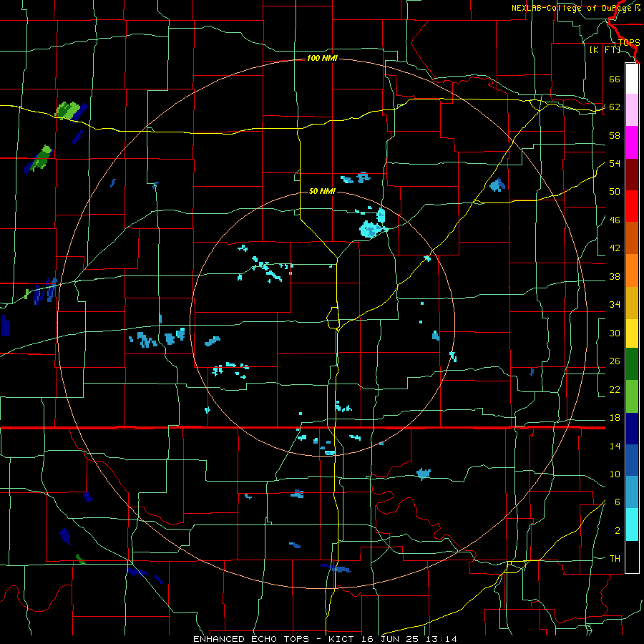Image resolution: width=644 pixels, height=644 pixels.
Task: Click the "54" legend value
Action: point(615,163)
